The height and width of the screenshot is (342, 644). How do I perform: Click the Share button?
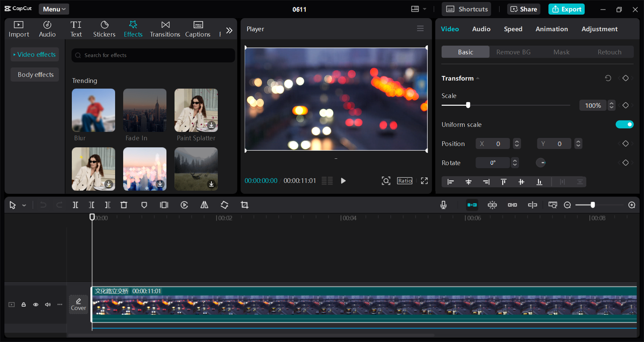pos(524,9)
